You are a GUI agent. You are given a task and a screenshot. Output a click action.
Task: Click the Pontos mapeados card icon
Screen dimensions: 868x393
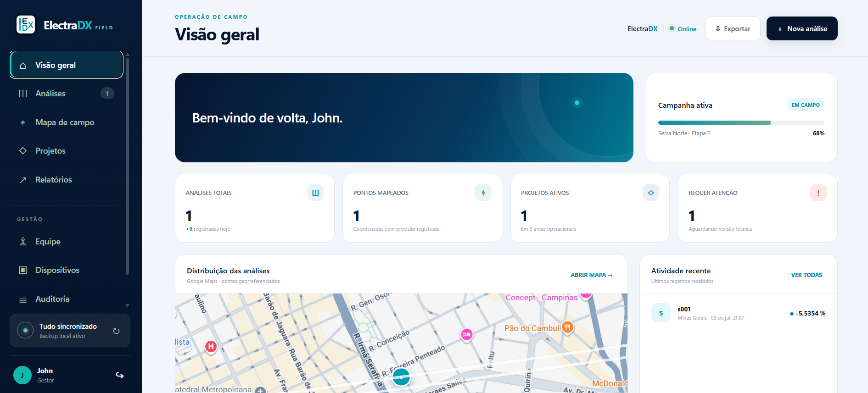point(483,193)
